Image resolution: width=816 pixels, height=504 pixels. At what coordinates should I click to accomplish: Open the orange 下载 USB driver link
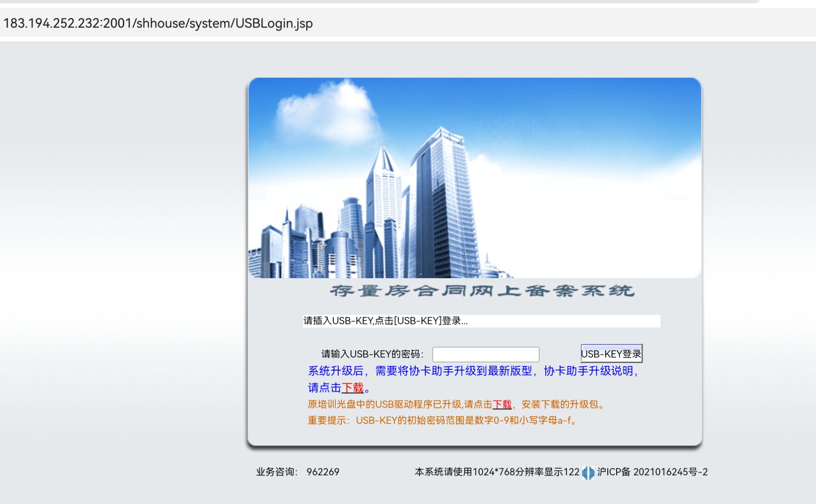[x=502, y=405]
